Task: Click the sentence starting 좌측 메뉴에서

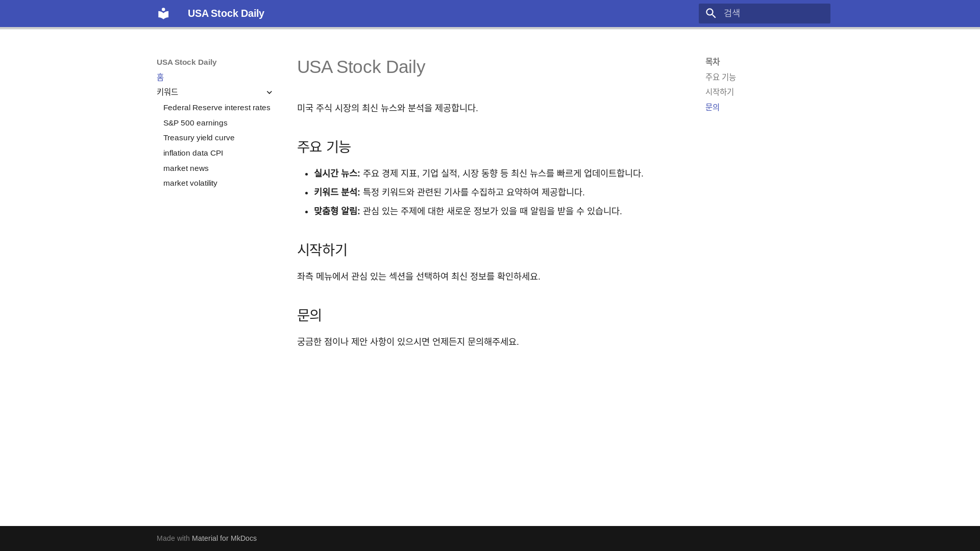Action: coord(419,277)
